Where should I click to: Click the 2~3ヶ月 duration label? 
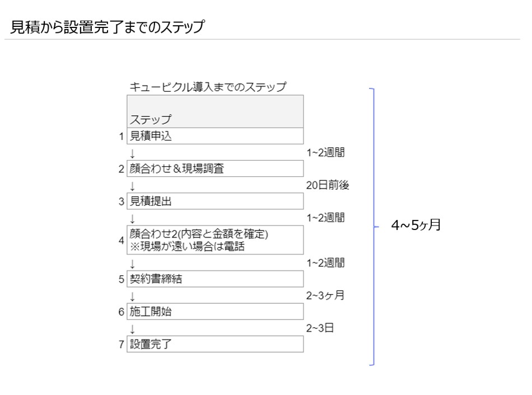click(325, 295)
